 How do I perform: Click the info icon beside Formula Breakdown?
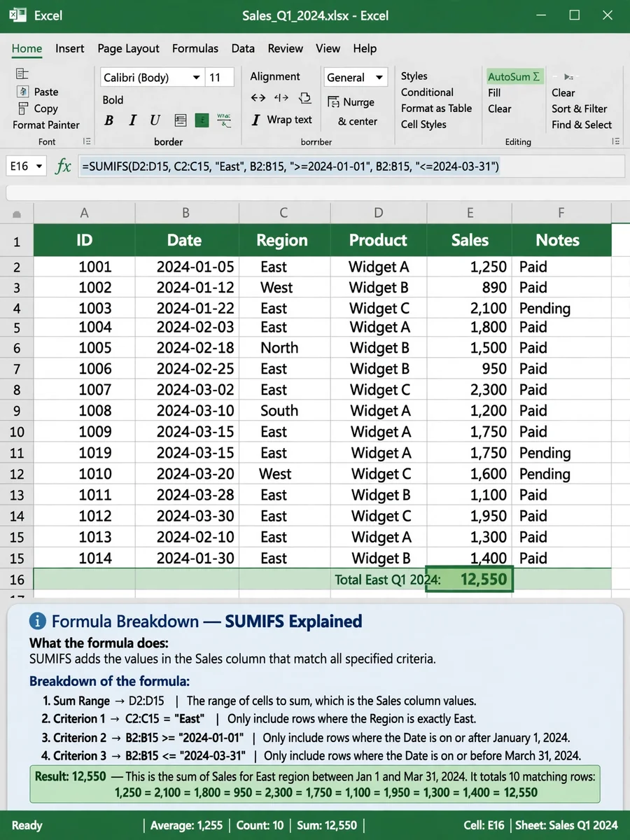point(38,621)
